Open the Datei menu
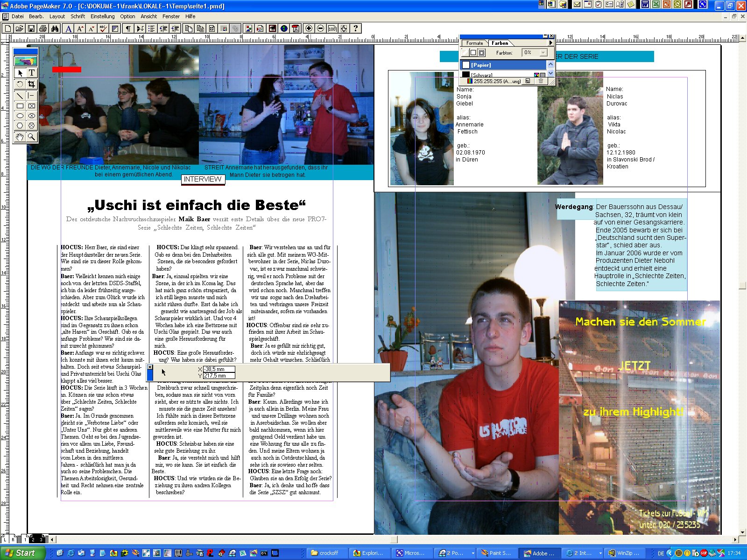This screenshot has width=747, height=560. 18,16
